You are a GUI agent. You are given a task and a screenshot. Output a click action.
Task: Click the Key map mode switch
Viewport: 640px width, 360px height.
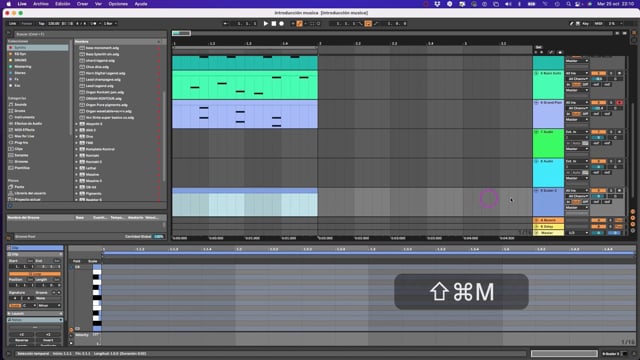(585, 24)
